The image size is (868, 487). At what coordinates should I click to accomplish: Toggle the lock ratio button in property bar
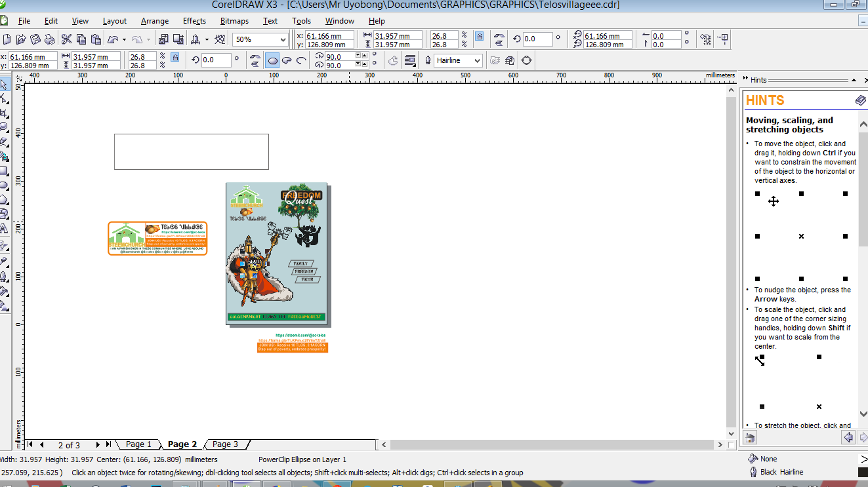pyautogui.click(x=175, y=57)
